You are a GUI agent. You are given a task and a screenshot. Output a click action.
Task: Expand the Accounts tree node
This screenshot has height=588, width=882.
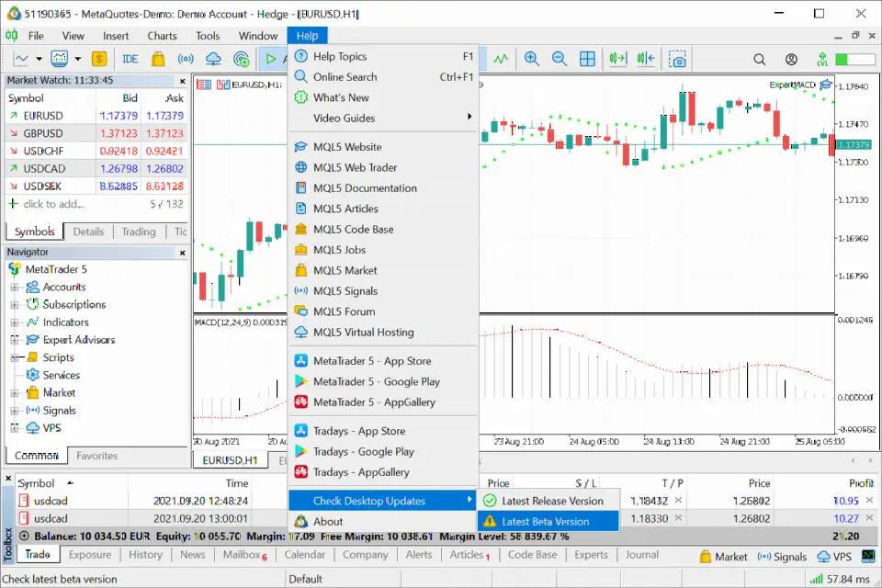15,287
